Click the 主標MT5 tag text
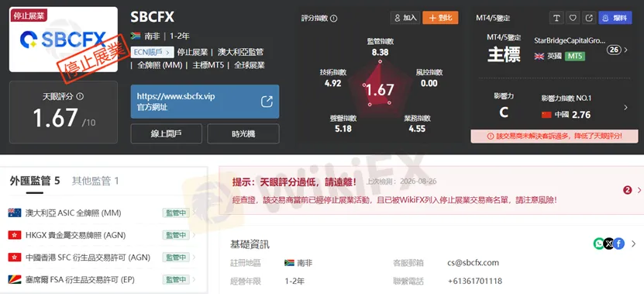Viewport: 644px width, 294px height. (208, 65)
